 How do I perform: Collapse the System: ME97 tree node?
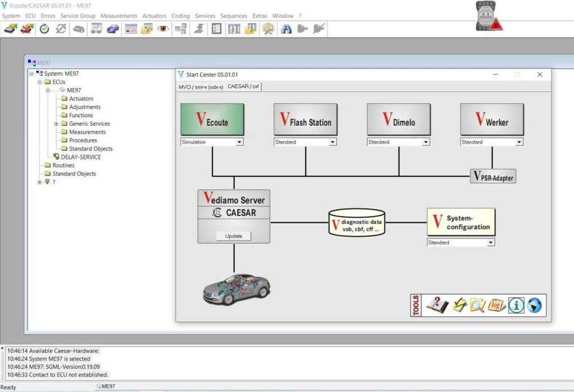coord(32,73)
